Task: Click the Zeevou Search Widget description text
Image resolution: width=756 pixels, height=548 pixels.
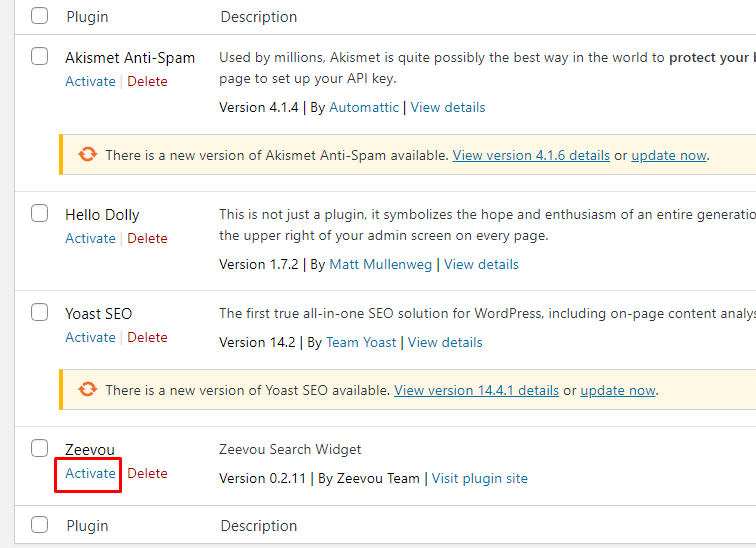Action: point(290,449)
